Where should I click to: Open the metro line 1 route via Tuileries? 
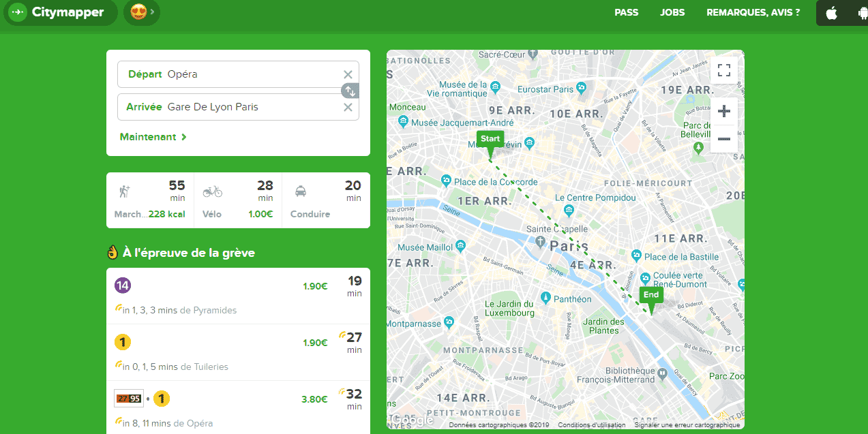(x=238, y=352)
